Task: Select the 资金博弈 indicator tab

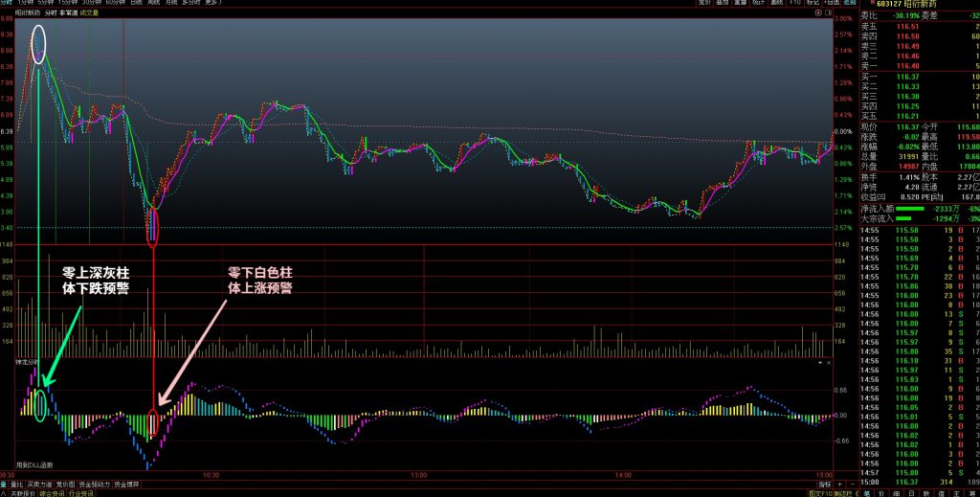Action: click(x=127, y=485)
